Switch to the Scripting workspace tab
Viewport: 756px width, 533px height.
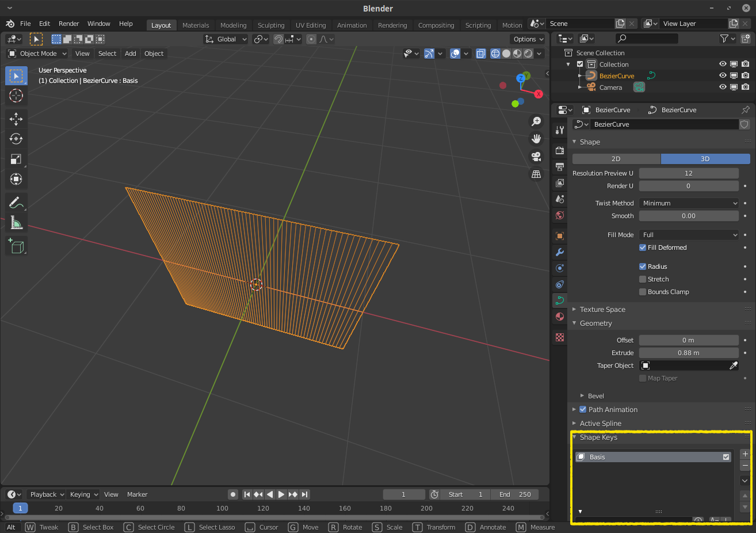coord(478,25)
